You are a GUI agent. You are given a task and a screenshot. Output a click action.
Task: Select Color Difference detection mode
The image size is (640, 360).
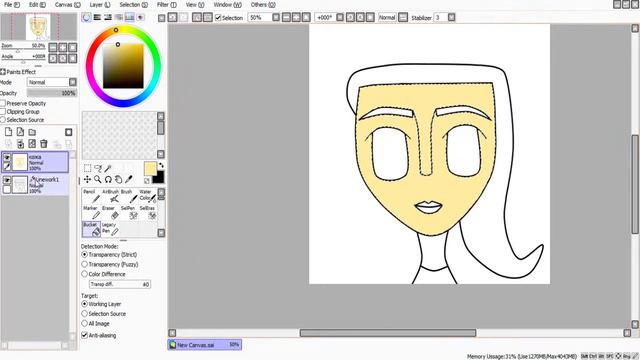tap(84, 274)
